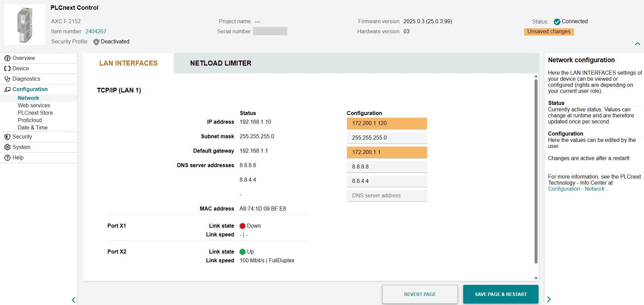Screen dimensions: 644x305
Task: Click the Port X1 label
Action: tap(117, 226)
